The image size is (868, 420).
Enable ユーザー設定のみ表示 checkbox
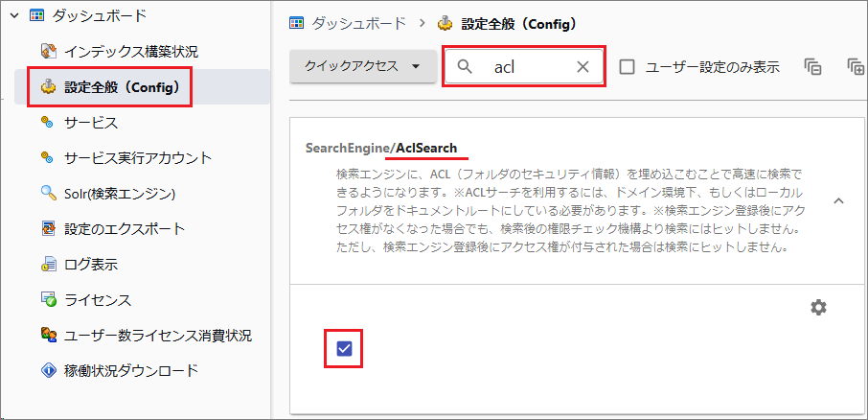click(x=628, y=67)
